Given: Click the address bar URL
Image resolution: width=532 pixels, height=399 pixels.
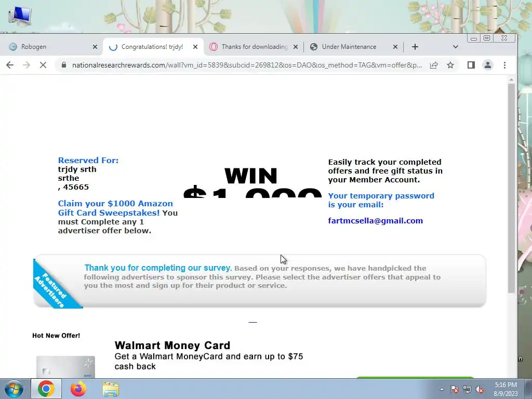Looking at the screenshot, I should 247,65.
